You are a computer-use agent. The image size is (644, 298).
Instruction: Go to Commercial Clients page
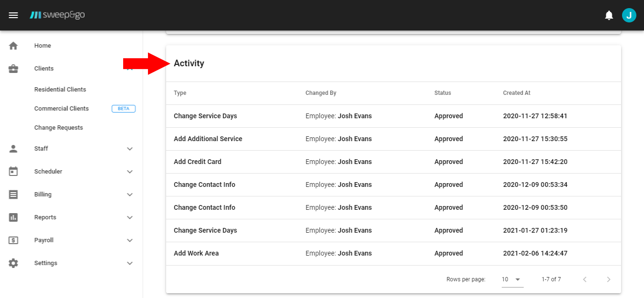62,109
